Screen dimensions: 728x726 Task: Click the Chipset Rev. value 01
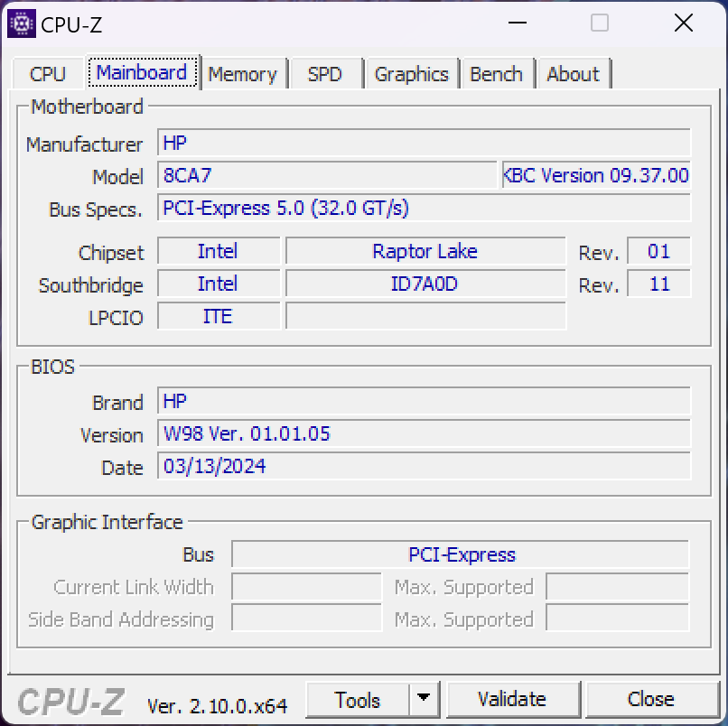pyautogui.click(x=658, y=251)
